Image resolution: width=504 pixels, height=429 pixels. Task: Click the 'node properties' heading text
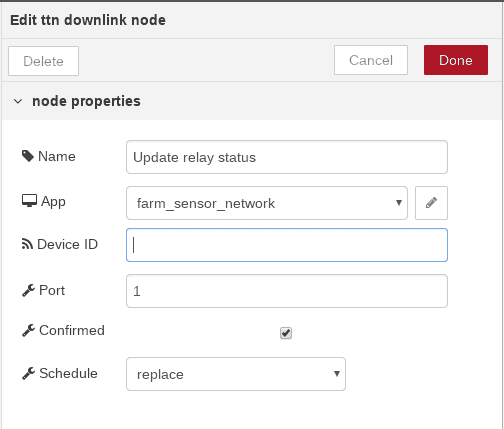click(86, 101)
